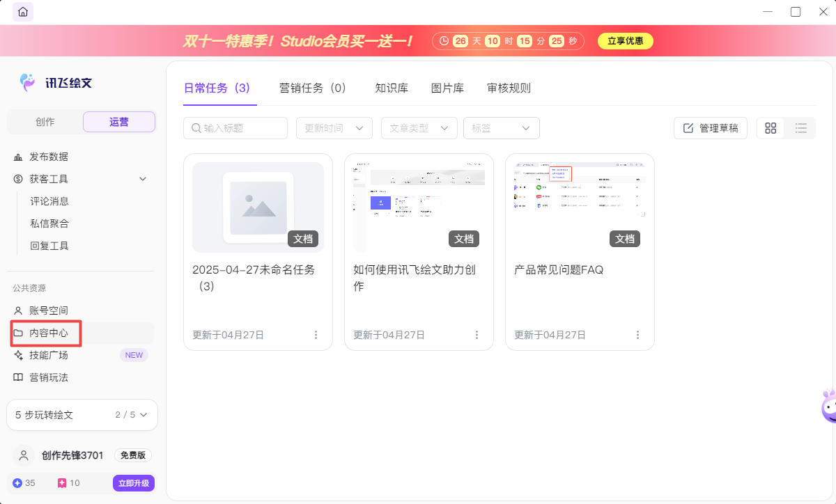
Task: Collapse the 获客工具 section chevron
Action: tap(143, 179)
